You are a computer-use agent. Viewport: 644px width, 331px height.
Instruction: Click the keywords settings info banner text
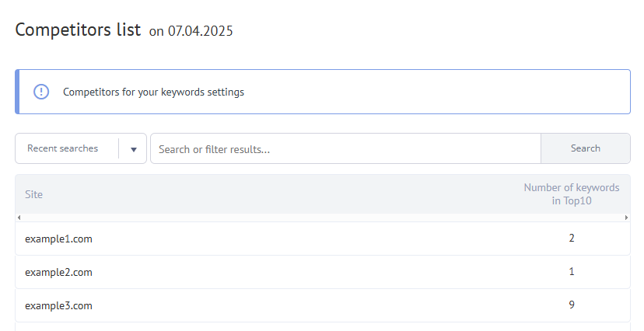pos(153,92)
